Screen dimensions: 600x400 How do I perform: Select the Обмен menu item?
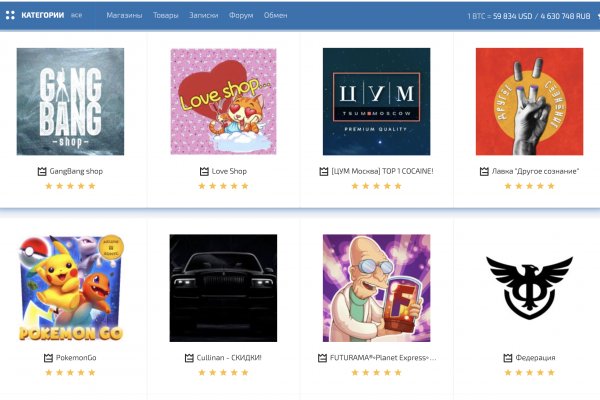coord(275,16)
